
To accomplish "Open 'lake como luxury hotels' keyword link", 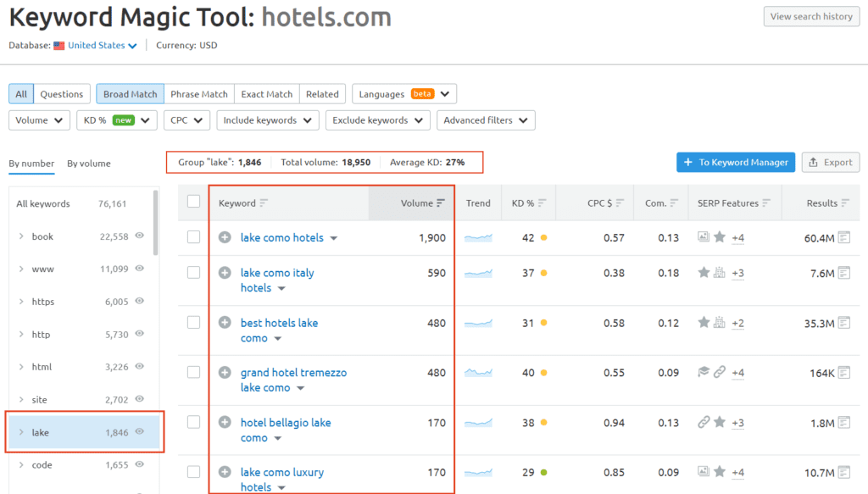I will click(x=281, y=479).
